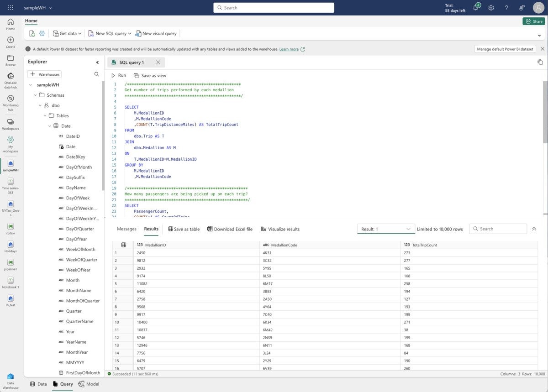Image resolution: width=548 pixels, height=392 pixels.
Task: Click the settings gear in the Home ribbon
Action: 42,33
